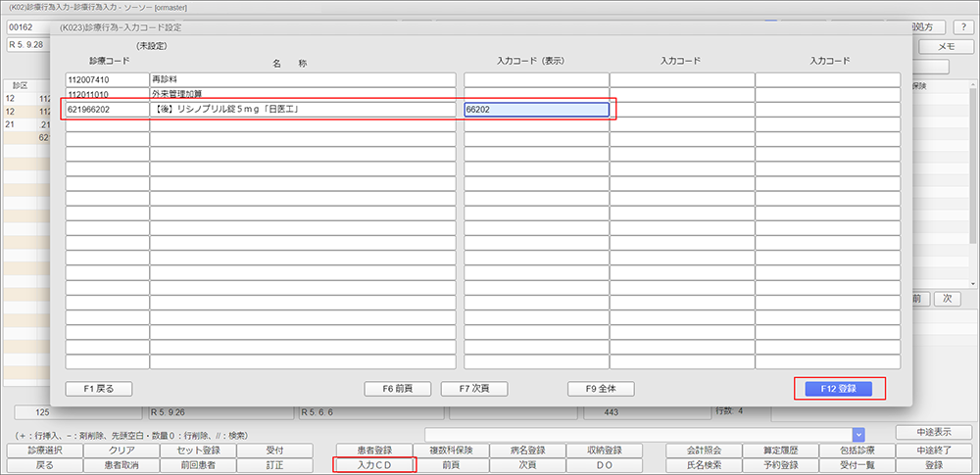
Task: Click input code field containing 66202
Action: [x=536, y=110]
